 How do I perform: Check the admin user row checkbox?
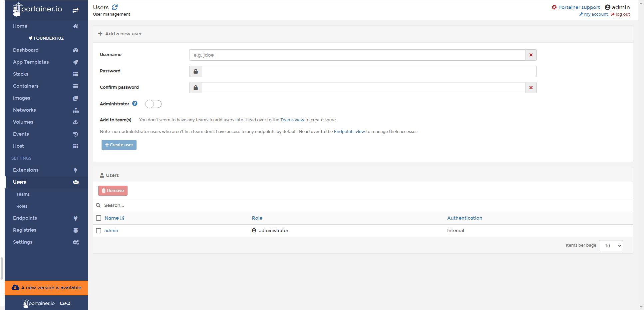tap(99, 230)
